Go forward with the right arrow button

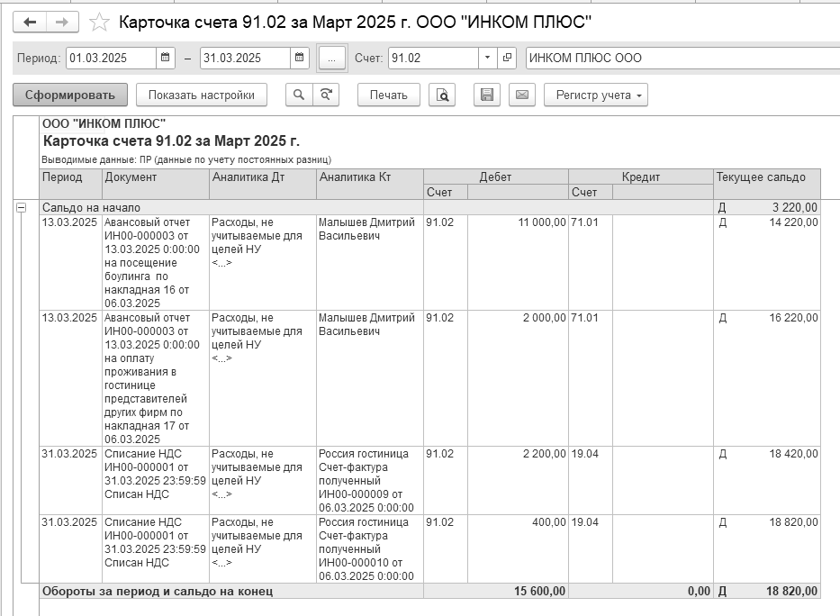(62, 22)
